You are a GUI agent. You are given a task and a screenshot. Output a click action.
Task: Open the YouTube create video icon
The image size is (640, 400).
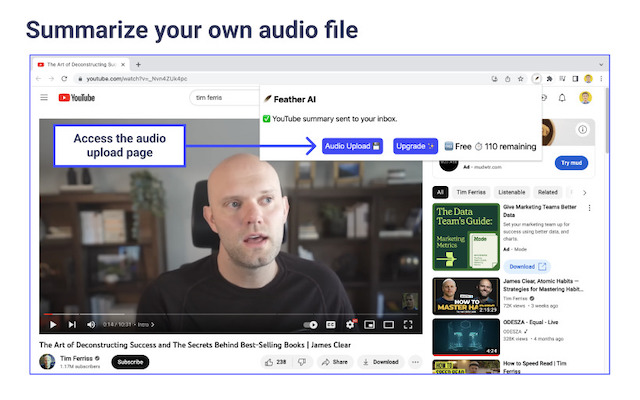pyautogui.click(x=544, y=98)
